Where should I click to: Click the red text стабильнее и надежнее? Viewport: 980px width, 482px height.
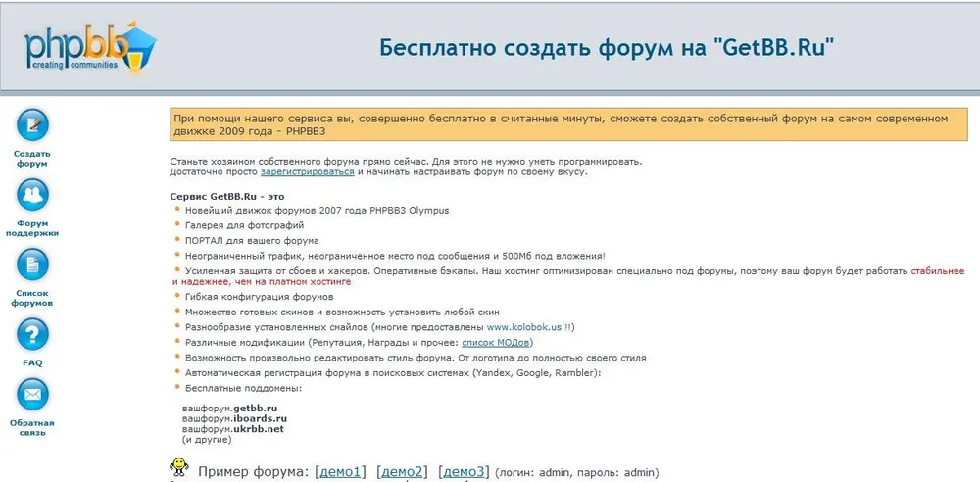938,271
